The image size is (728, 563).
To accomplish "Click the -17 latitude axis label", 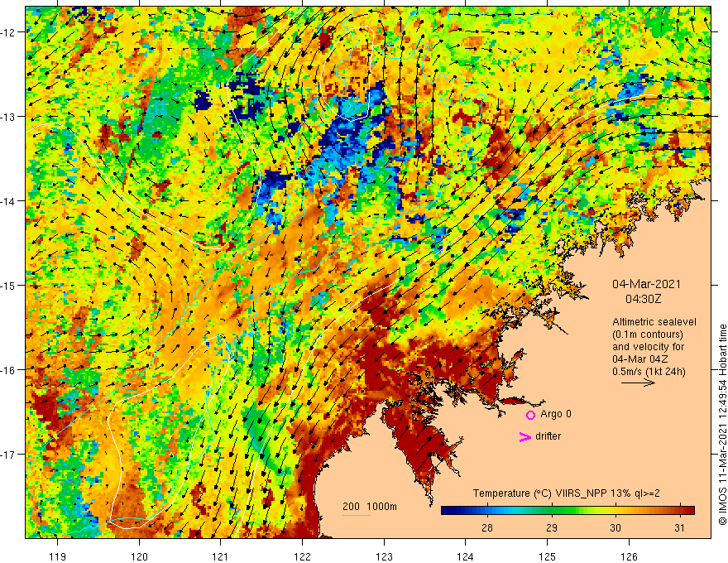I will click(x=9, y=454).
